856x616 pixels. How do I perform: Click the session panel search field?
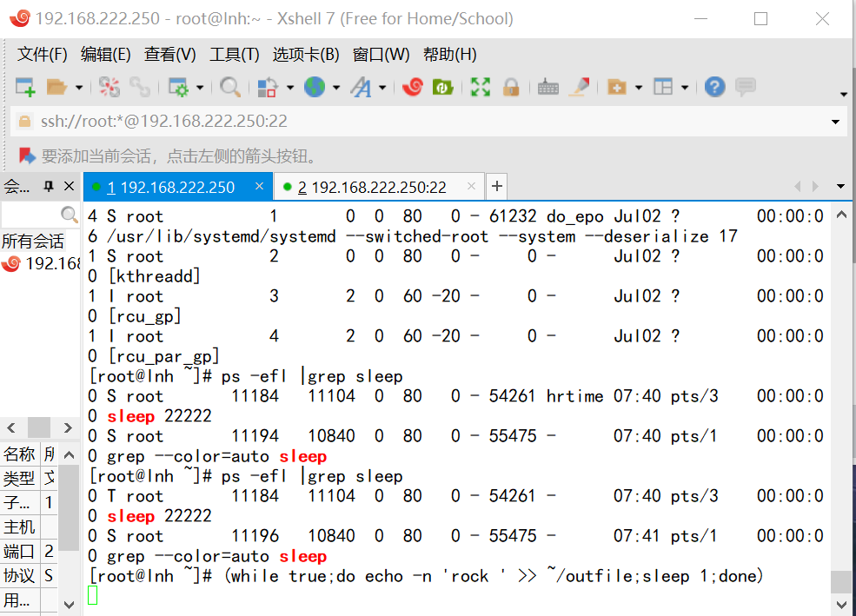pos(30,215)
